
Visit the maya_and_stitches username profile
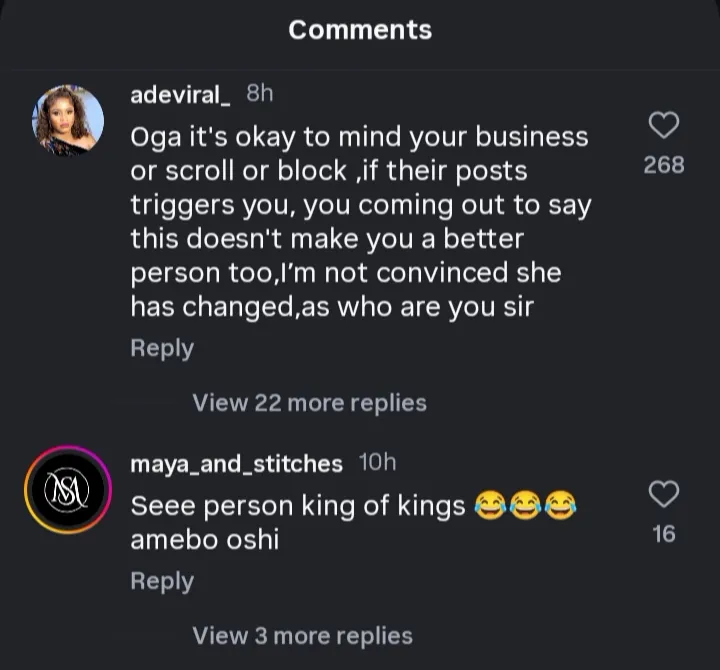(236, 463)
